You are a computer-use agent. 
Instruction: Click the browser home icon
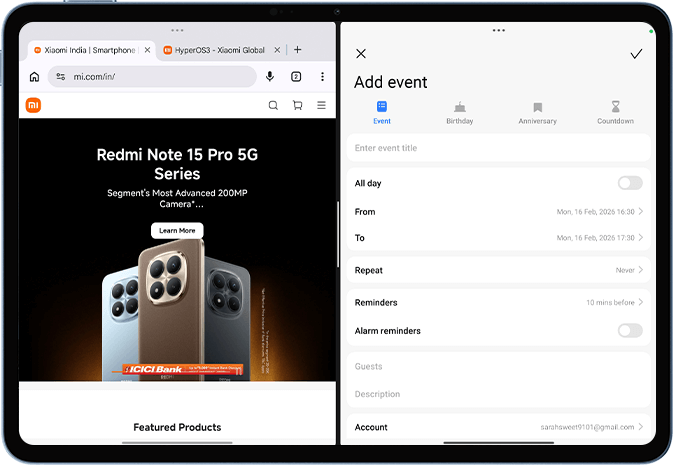(34, 77)
